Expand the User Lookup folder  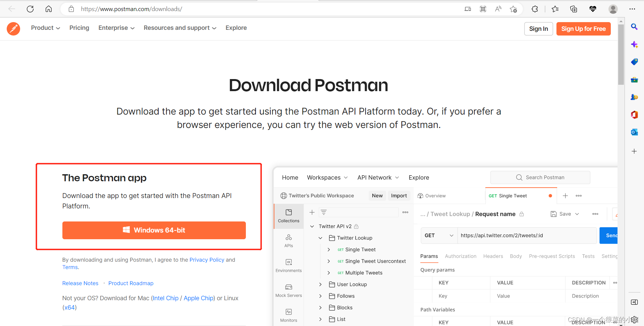tap(320, 284)
